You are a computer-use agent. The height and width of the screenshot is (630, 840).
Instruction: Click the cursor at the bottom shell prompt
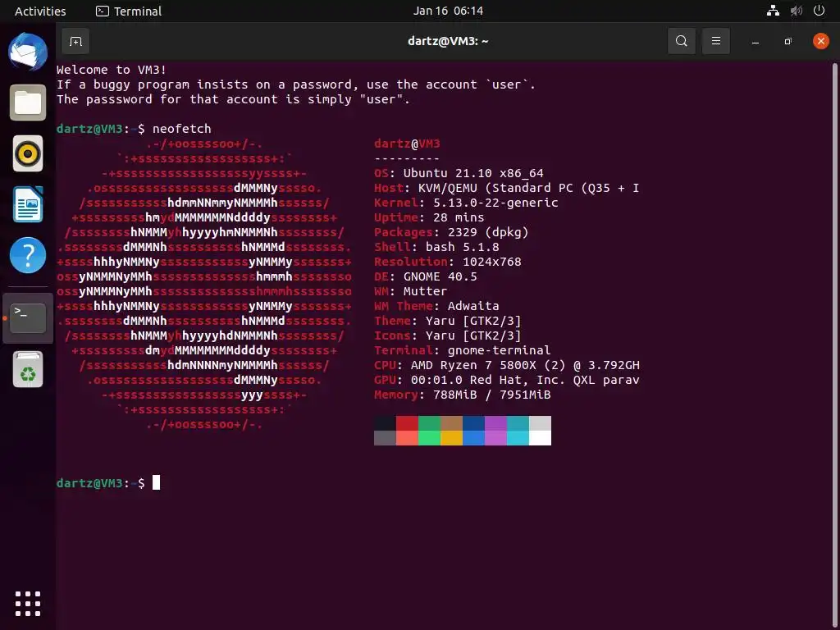coord(156,482)
